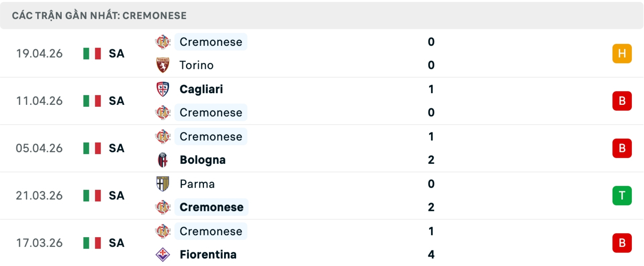Click the Bologna club crest icon

coord(163,160)
